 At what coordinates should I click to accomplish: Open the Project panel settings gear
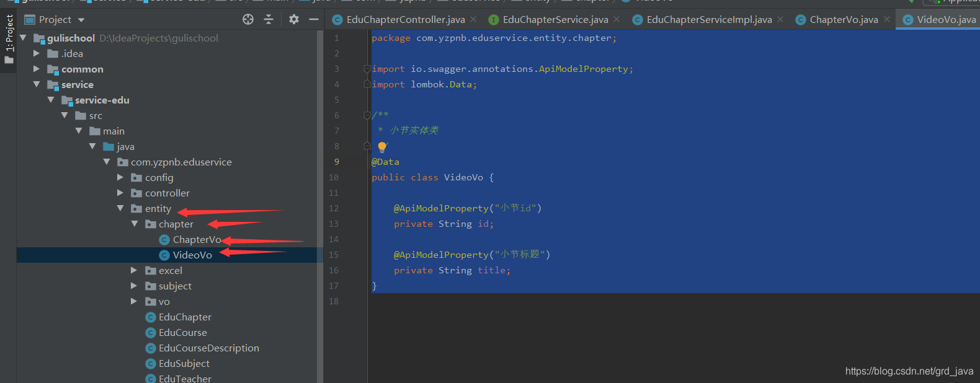point(294,19)
